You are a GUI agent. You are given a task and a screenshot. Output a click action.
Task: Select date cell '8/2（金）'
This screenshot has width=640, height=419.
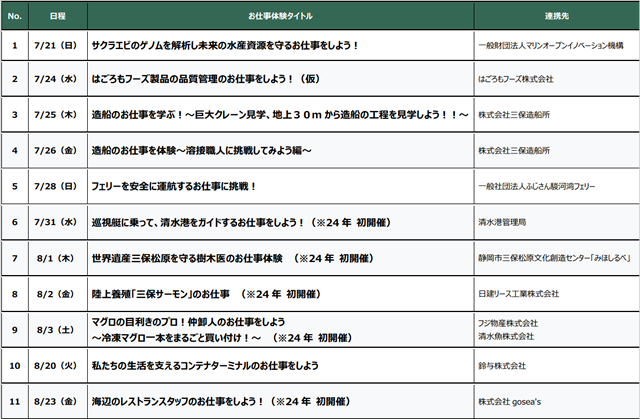click(56, 294)
